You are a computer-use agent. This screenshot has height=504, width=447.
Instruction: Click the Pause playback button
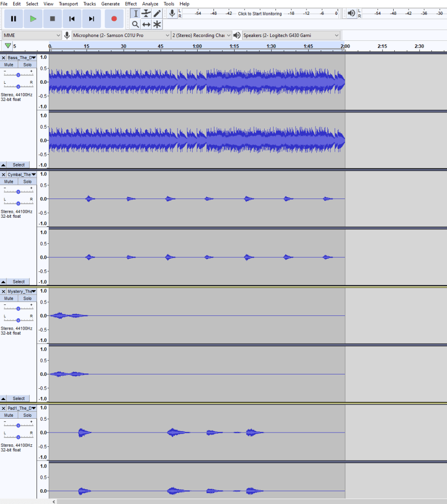click(x=13, y=19)
